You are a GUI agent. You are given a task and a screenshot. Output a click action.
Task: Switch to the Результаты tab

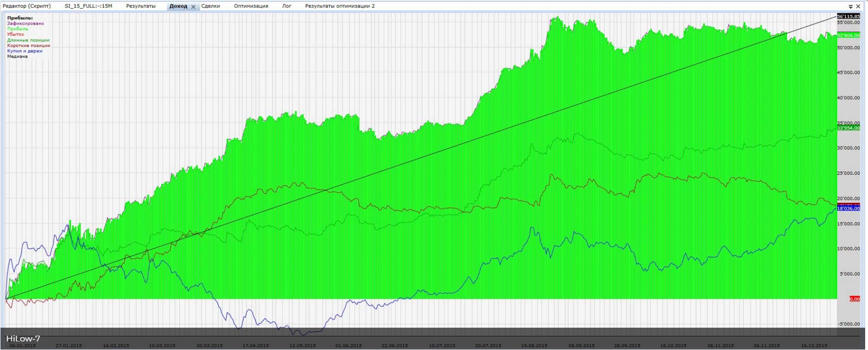(x=140, y=6)
